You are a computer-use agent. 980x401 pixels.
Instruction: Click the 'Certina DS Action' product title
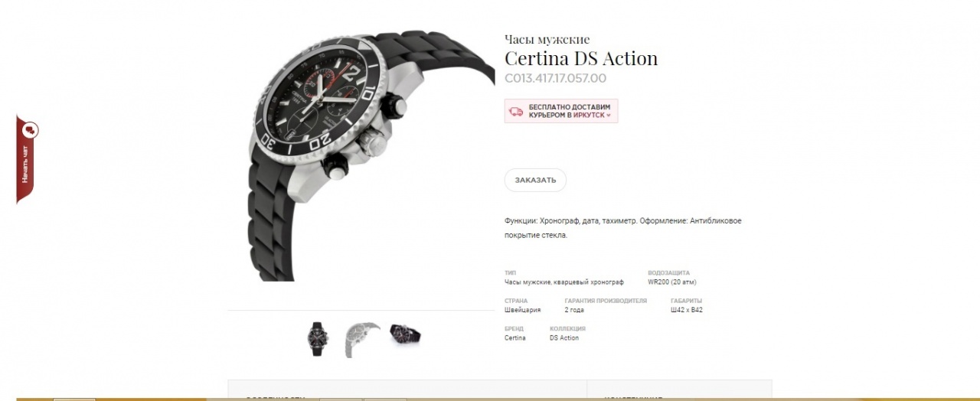pyautogui.click(x=581, y=58)
